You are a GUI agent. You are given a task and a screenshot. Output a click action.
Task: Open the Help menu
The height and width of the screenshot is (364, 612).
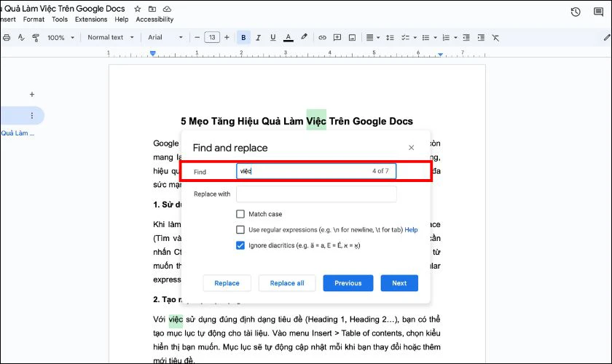[x=122, y=19]
